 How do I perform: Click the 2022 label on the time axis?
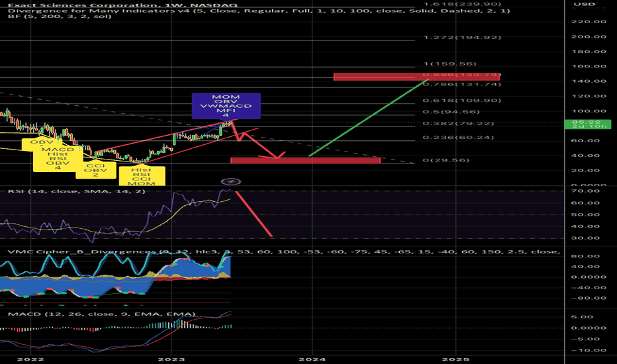tap(30, 359)
